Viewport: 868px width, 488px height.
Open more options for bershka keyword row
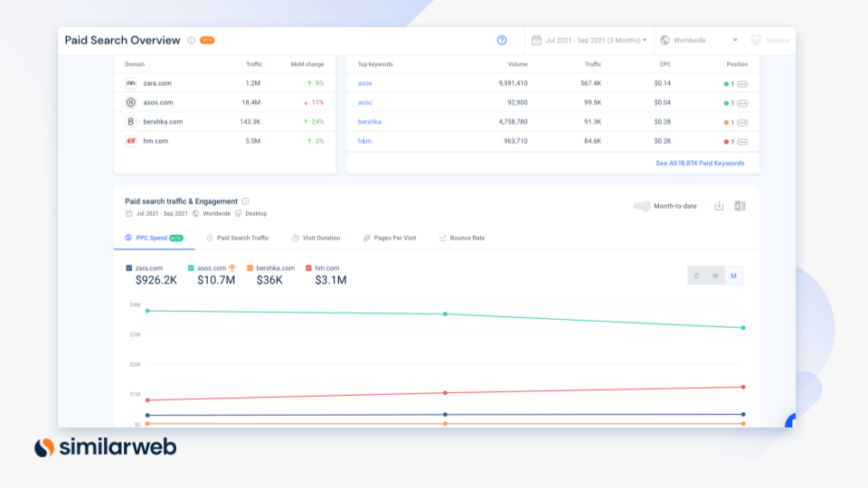742,123
